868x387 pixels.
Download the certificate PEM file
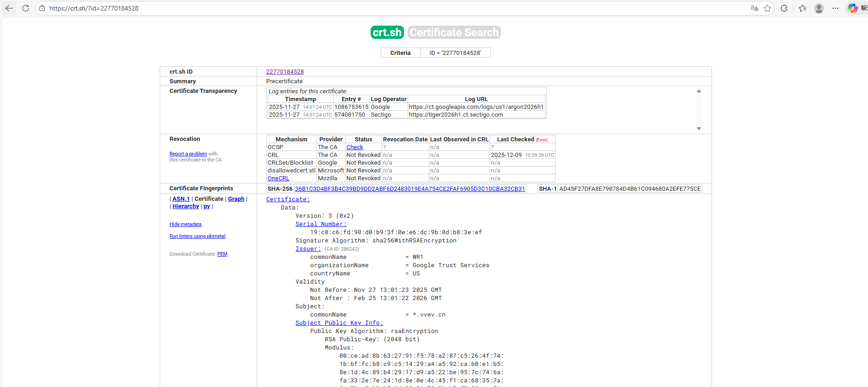click(222, 254)
